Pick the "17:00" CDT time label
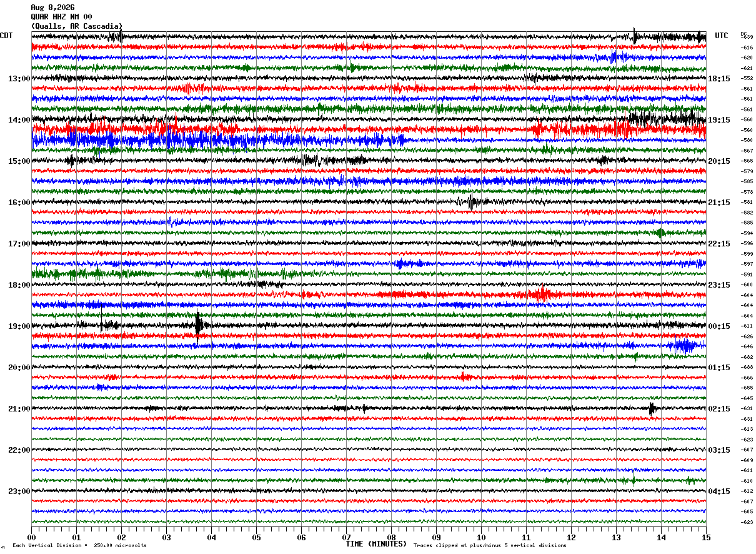 19,244
